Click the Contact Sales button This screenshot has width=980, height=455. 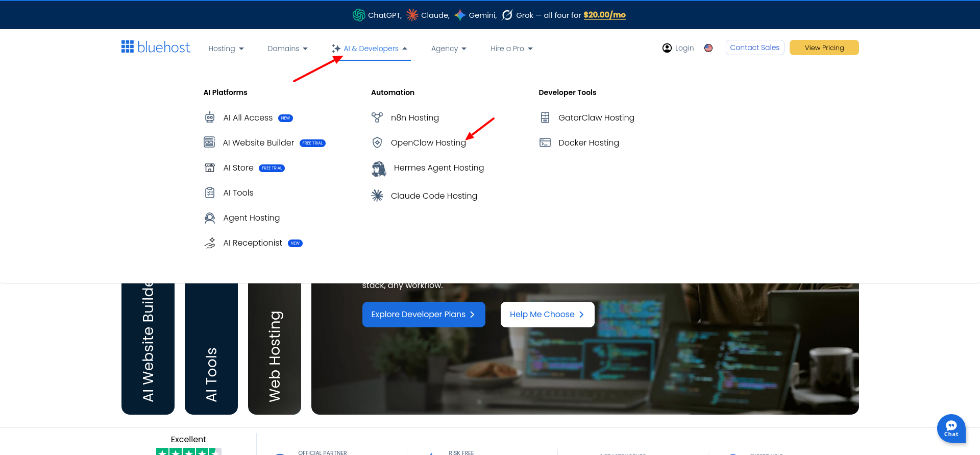pos(755,47)
